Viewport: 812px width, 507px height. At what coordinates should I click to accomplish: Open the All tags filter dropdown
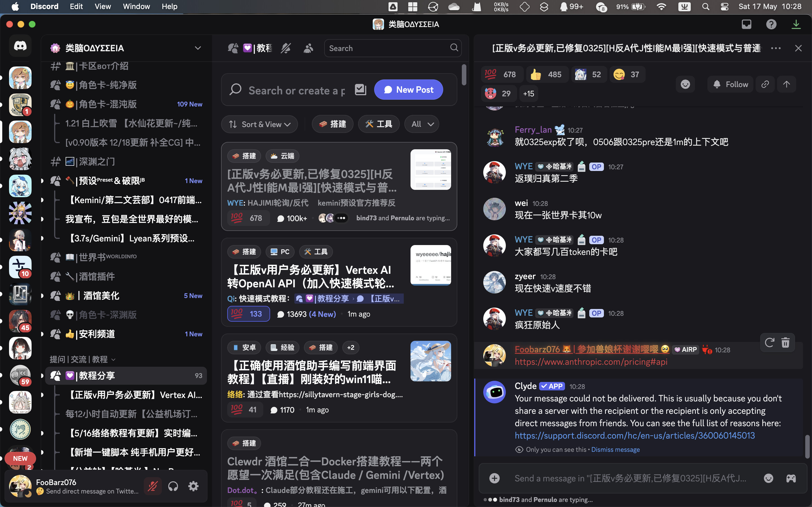[422, 124]
